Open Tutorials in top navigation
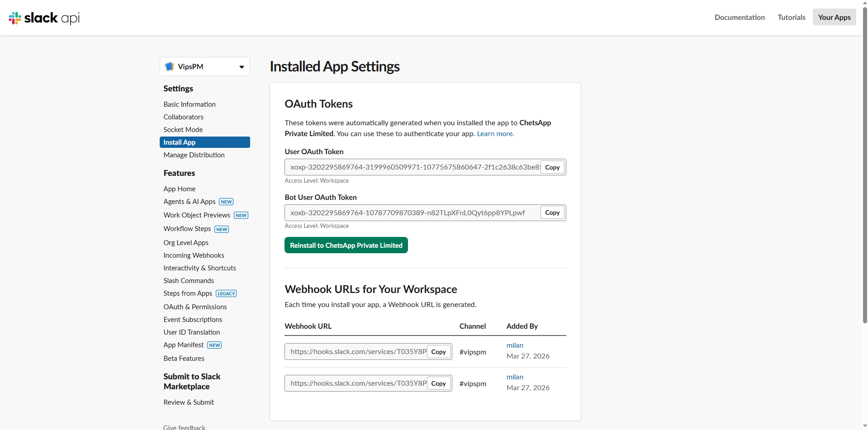 791,17
